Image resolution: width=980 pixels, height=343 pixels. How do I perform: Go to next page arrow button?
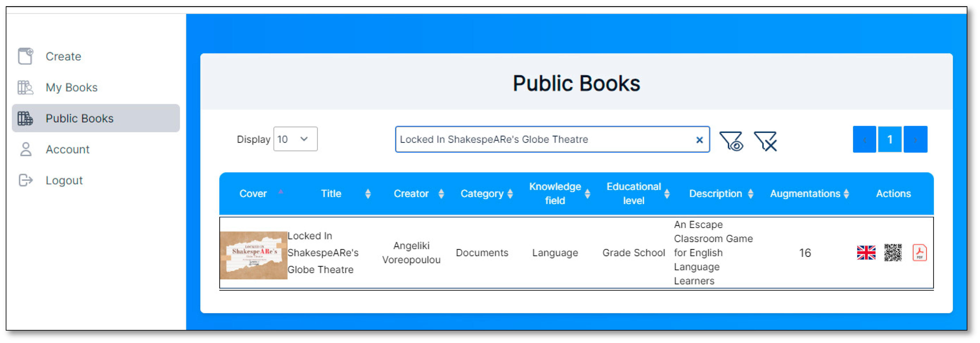(x=915, y=140)
